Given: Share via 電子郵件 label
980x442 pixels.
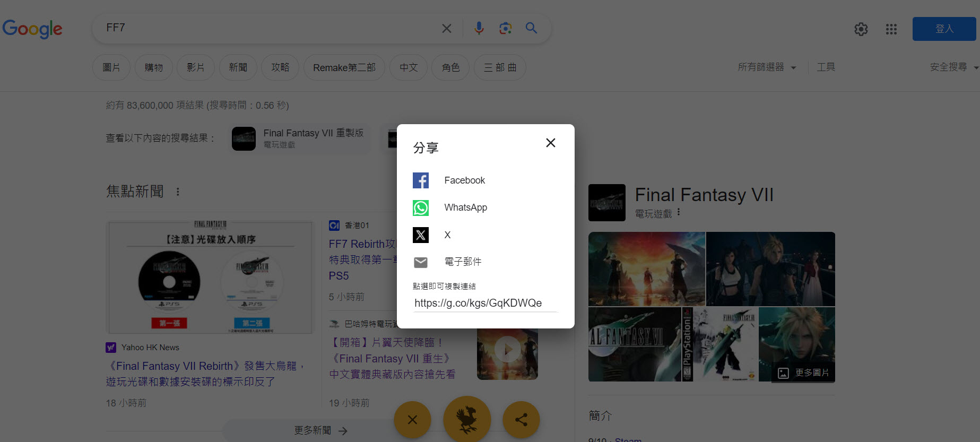Looking at the screenshot, I should pos(463,262).
